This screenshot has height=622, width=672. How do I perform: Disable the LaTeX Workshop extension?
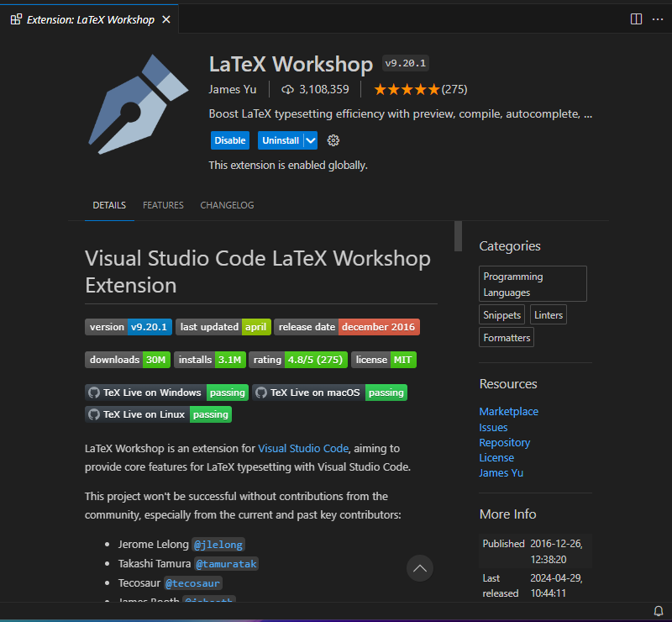click(229, 140)
